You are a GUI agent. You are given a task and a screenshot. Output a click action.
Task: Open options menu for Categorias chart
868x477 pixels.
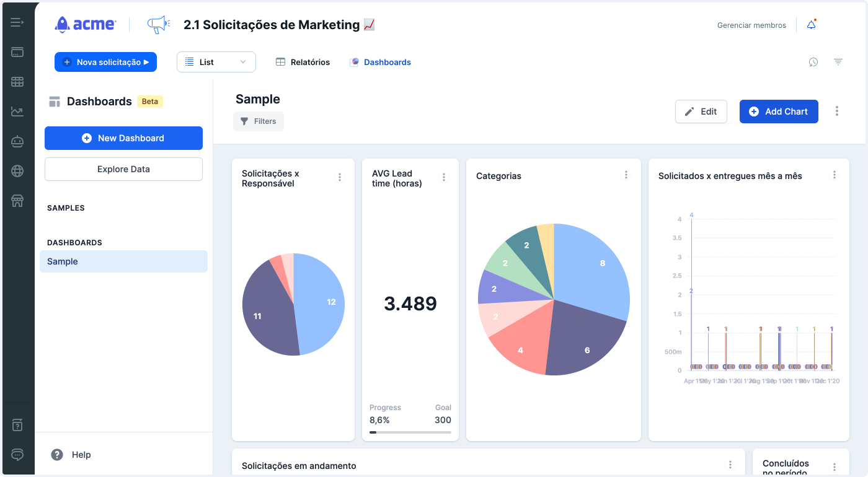(626, 175)
